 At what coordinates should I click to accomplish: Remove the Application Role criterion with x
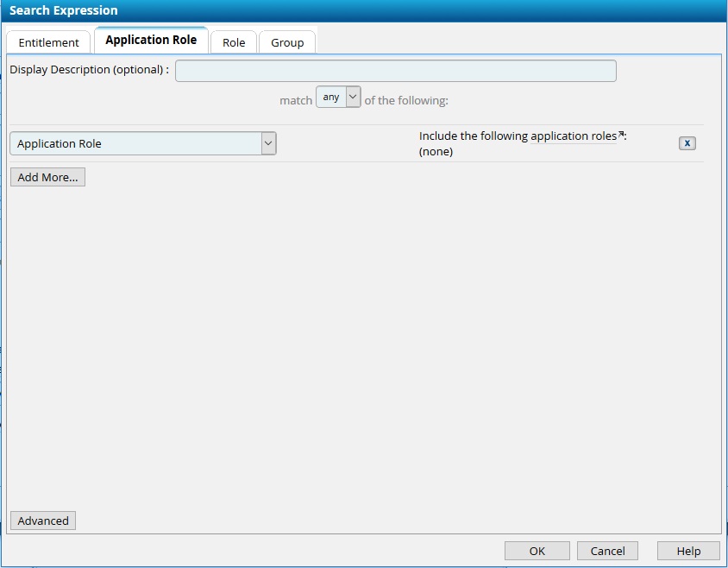pyautogui.click(x=687, y=143)
